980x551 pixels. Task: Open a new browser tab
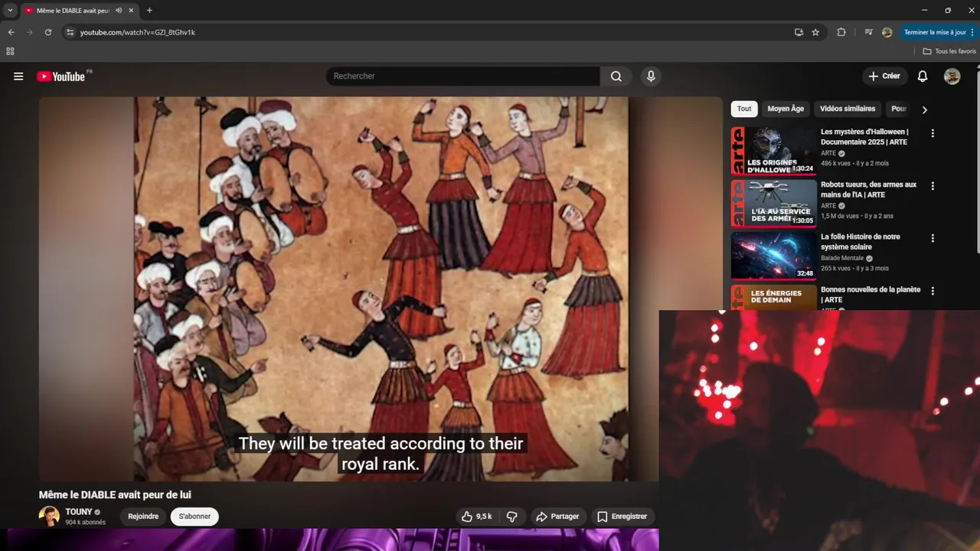point(149,11)
